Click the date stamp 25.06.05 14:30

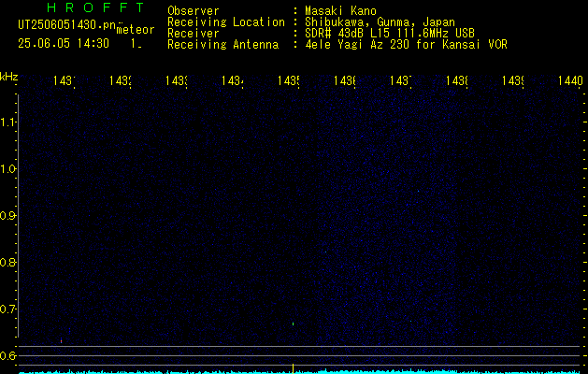(64, 44)
